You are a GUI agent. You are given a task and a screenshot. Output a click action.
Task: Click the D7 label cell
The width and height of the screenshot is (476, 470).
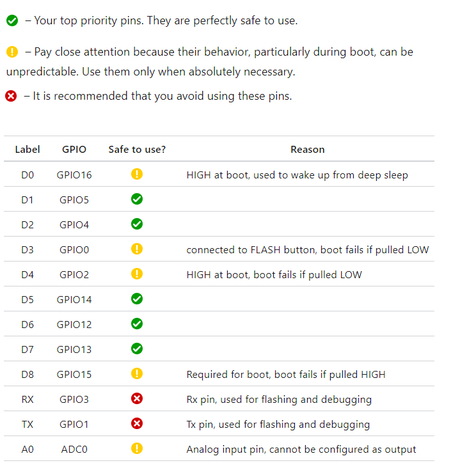click(x=28, y=350)
